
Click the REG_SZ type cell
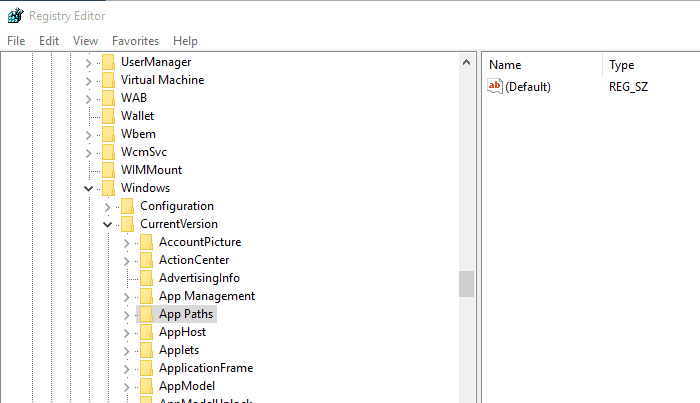tap(628, 87)
